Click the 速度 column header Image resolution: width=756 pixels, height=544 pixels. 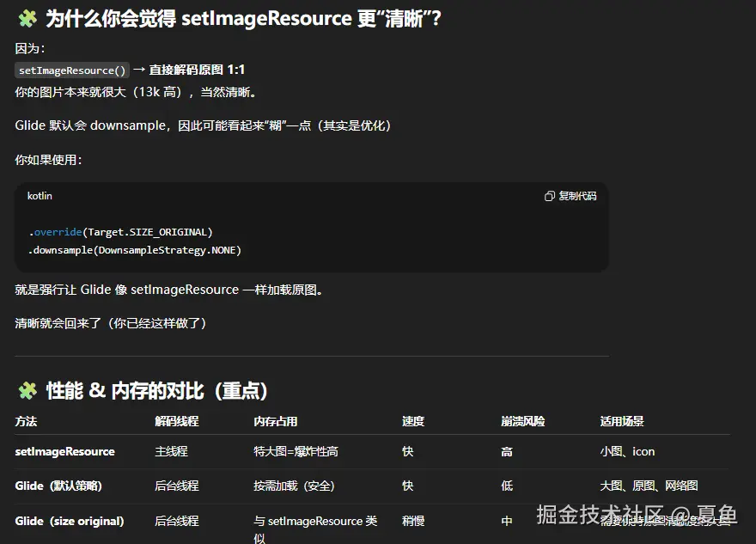413,421
